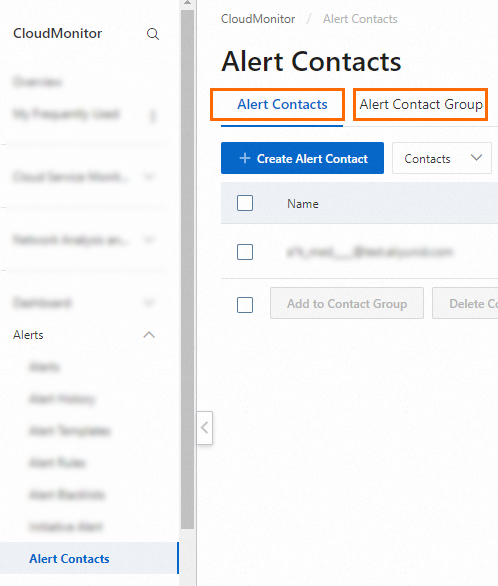Click the plus icon on Create Alert Contact
Screen dimensions: 498x586
tap(245, 158)
